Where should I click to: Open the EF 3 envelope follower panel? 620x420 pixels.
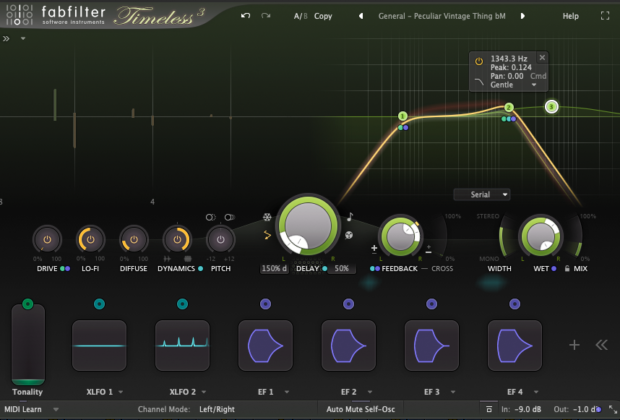(x=431, y=346)
